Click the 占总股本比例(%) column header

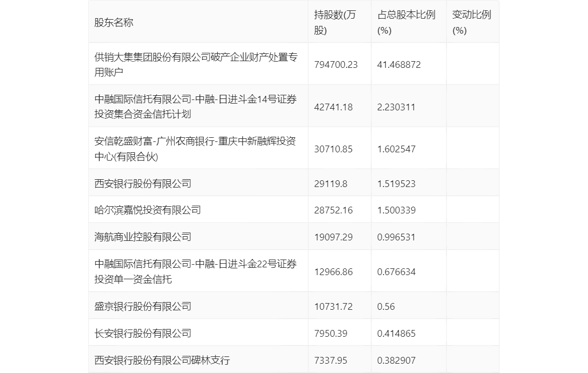click(406, 22)
